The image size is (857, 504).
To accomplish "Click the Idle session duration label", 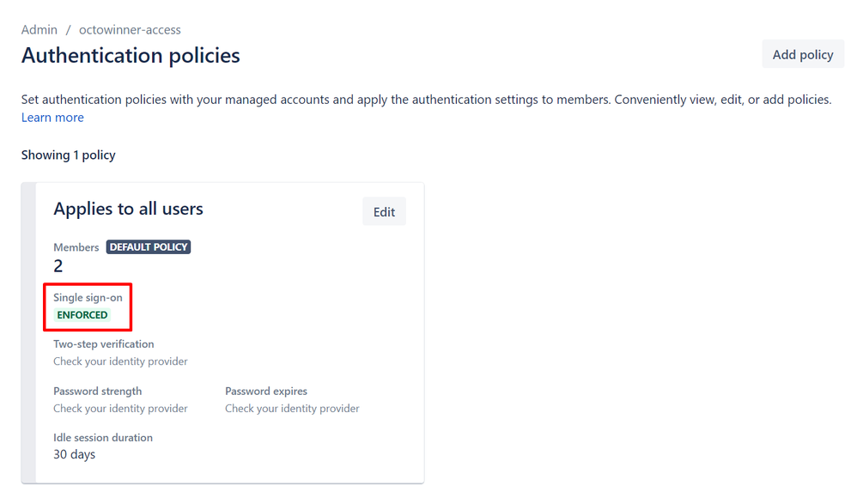I will tap(103, 438).
